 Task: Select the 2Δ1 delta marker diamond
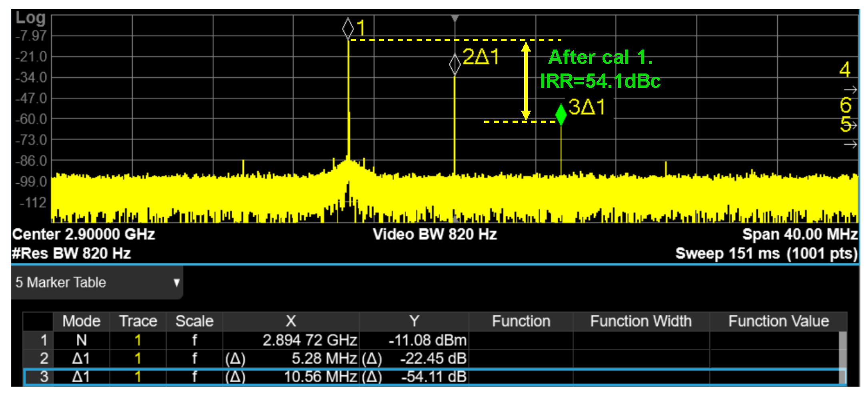456,63
